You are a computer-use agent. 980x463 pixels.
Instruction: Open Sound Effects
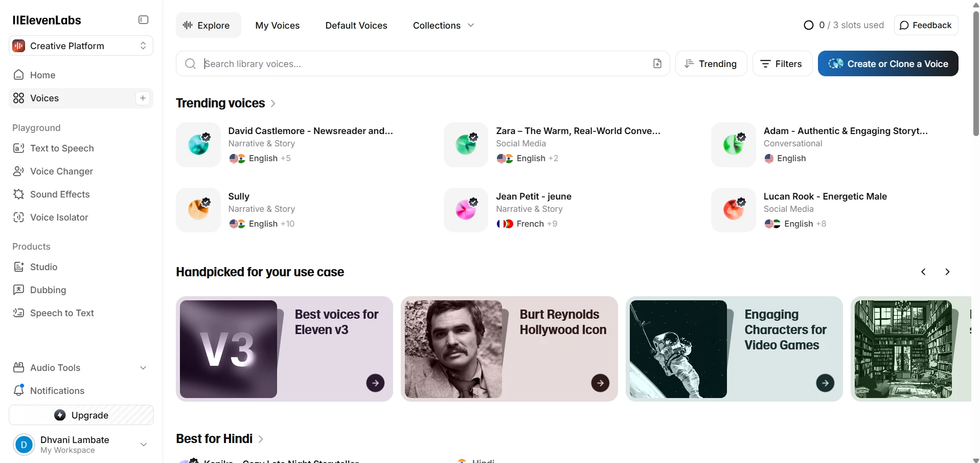click(81, 194)
